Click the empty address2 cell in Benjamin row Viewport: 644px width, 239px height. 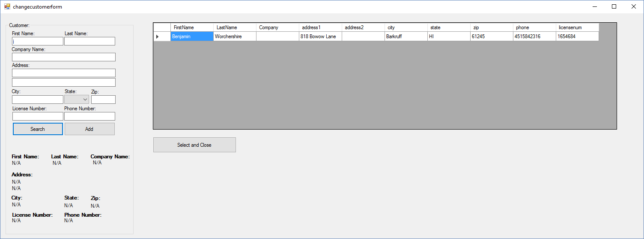pyautogui.click(x=363, y=36)
